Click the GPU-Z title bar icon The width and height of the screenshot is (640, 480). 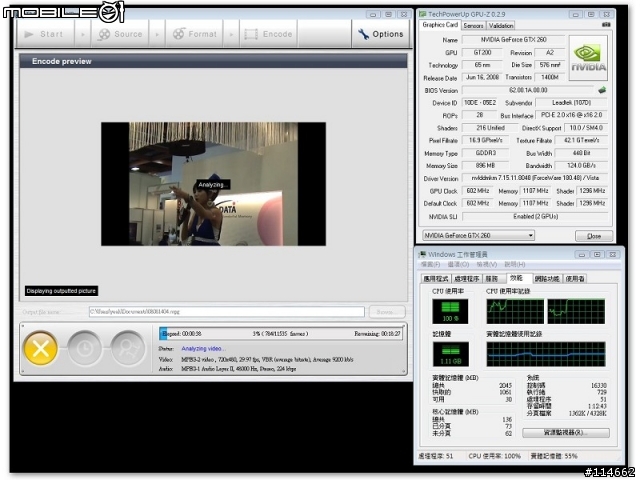point(423,14)
